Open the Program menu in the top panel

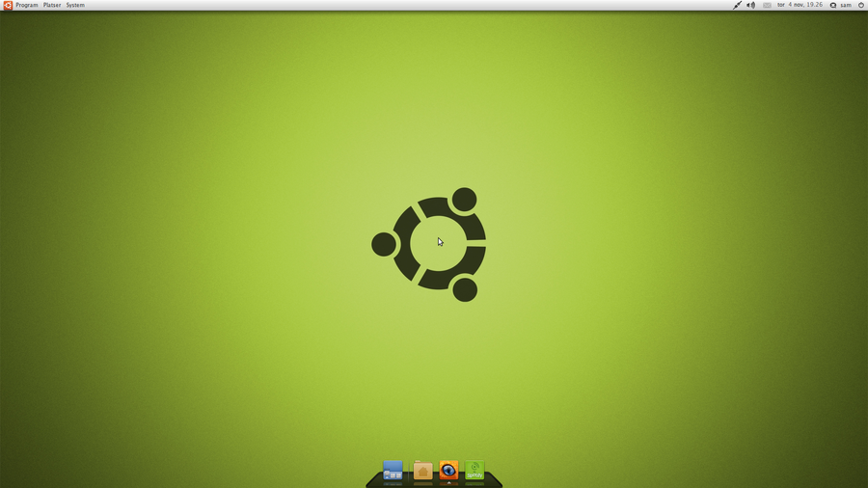27,5
